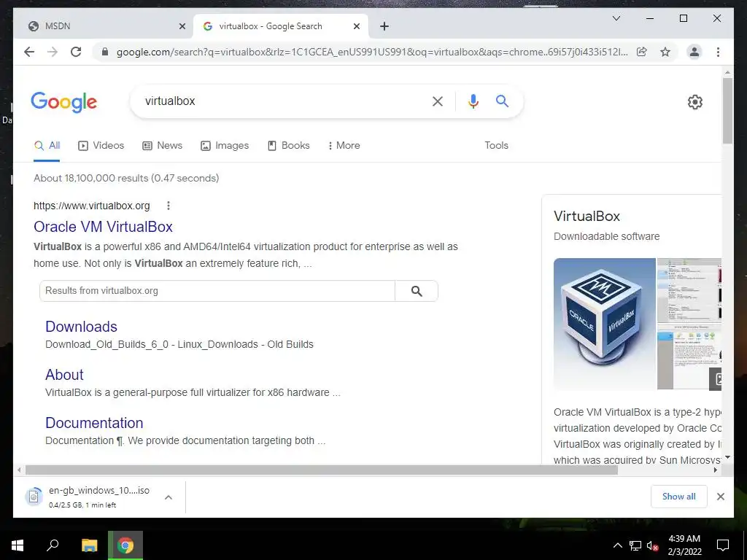The width and height of the screenshot is (747, 560).
Task: Clear the search box with the X icon
Action: click(438, 101)
